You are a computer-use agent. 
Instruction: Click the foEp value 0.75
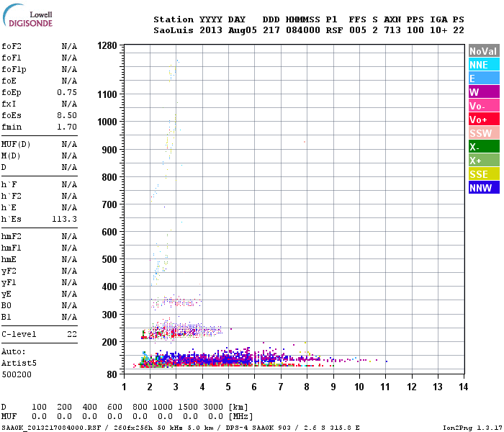67,93
